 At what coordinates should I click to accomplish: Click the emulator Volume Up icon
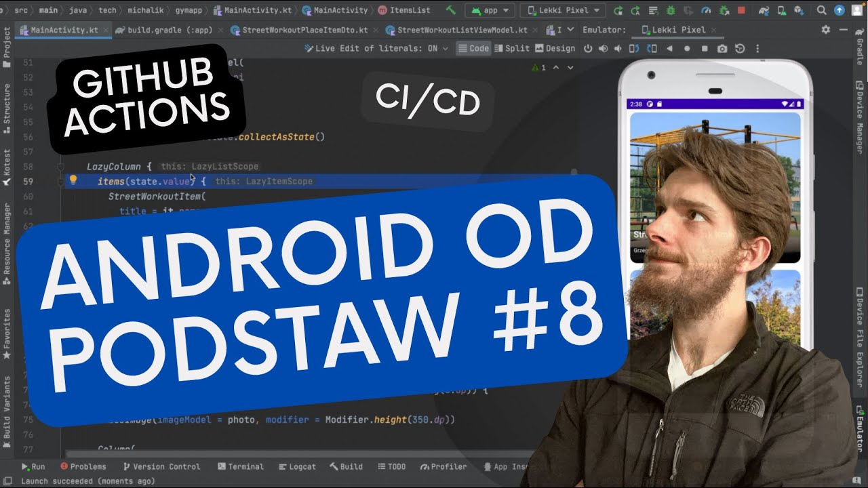[x=602, y=49]
